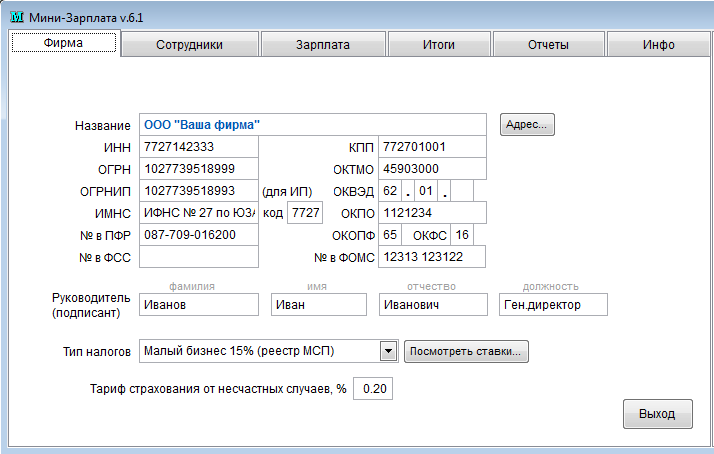This screenshot has height=454, width=714.
Task: Expand the Тип налогов dropdown
Action: click(x=389, y=351)
